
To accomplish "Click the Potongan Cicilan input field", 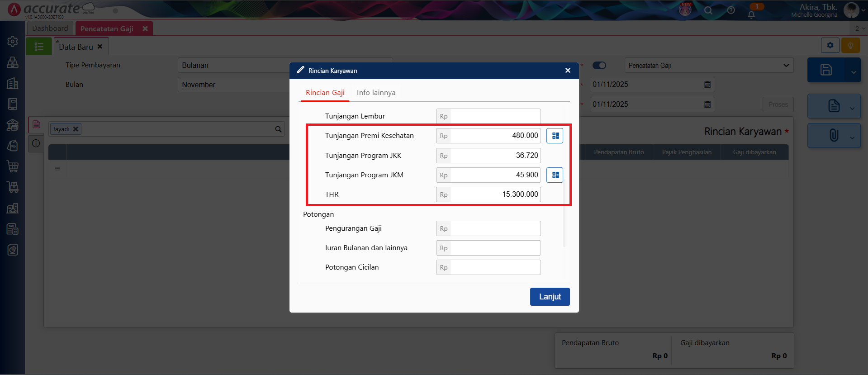I will pos(495,267).
